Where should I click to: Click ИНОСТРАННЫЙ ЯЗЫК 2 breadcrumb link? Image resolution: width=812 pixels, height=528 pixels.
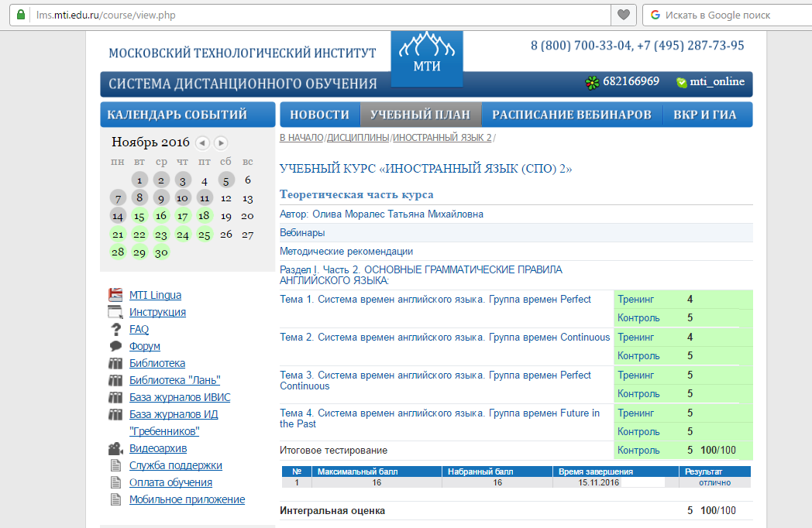[442, 138]
